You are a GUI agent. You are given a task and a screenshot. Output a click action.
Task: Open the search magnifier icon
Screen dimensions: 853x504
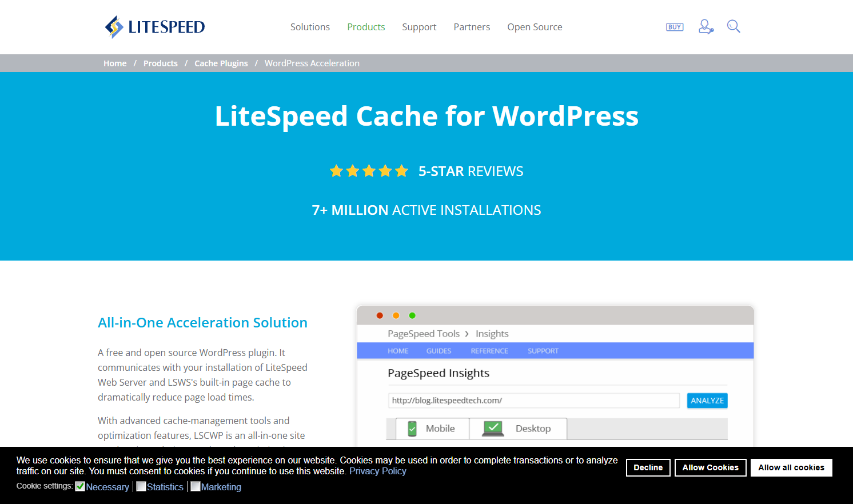[x=734, y=26]
